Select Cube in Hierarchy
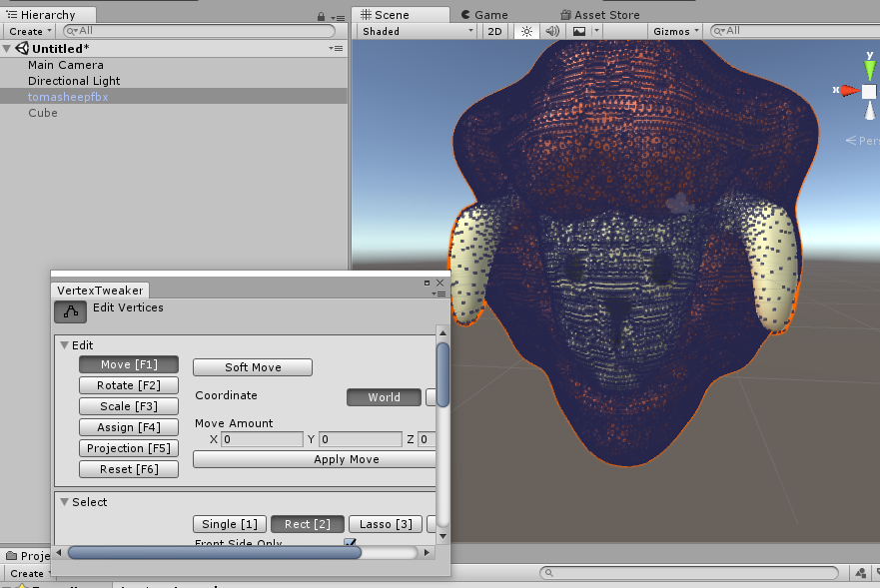The height and width of the screenshot is (588, 880). [x=43, y=113]
